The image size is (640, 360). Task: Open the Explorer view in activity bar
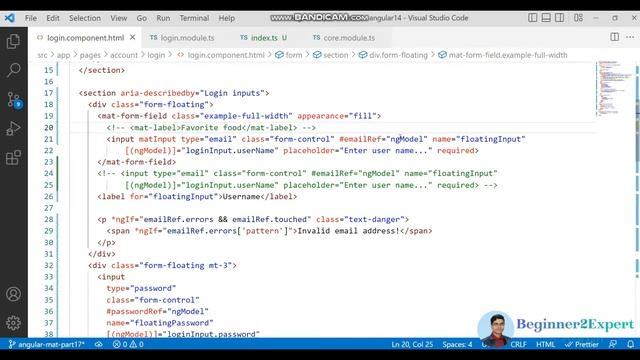tap(13, 42)
